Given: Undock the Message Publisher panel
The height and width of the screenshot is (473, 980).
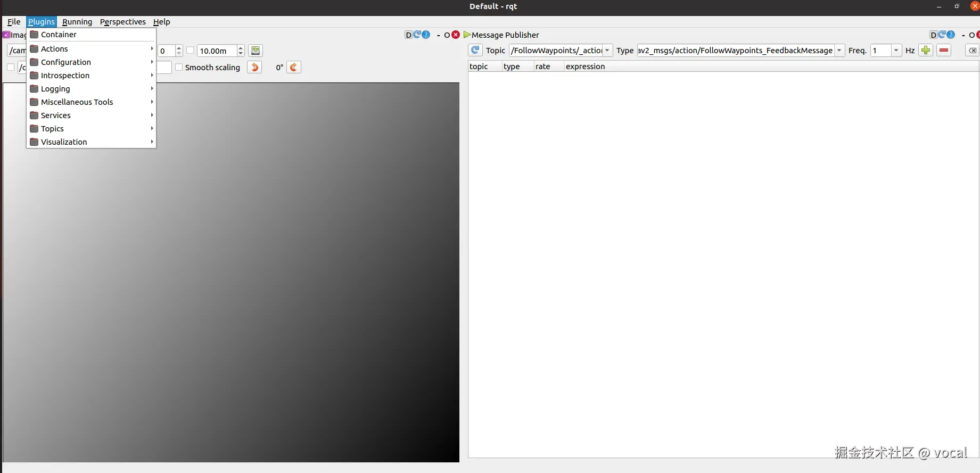Looking at the screenshot, I should coord(971,35).
